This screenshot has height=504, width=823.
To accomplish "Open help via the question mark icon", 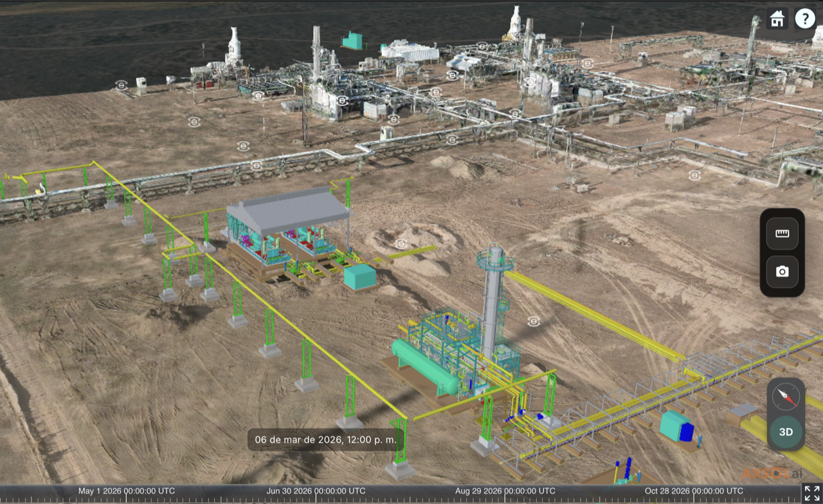I will pyautogui.click(x=804, y=18).
